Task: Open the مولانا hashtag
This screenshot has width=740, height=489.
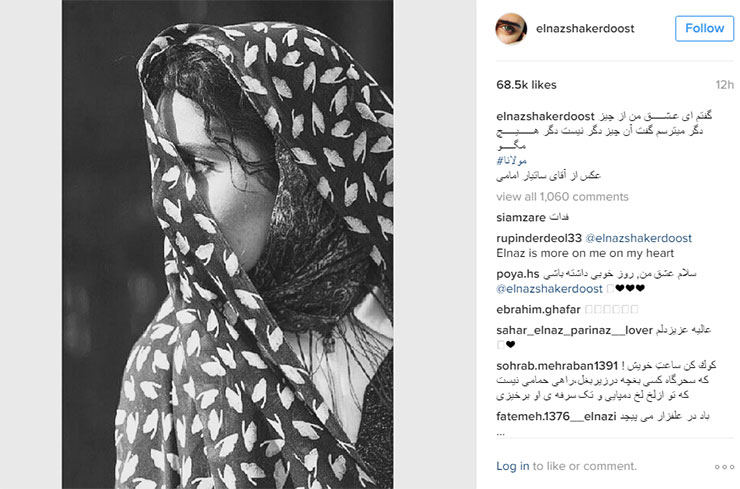Action: pos(511,161)
